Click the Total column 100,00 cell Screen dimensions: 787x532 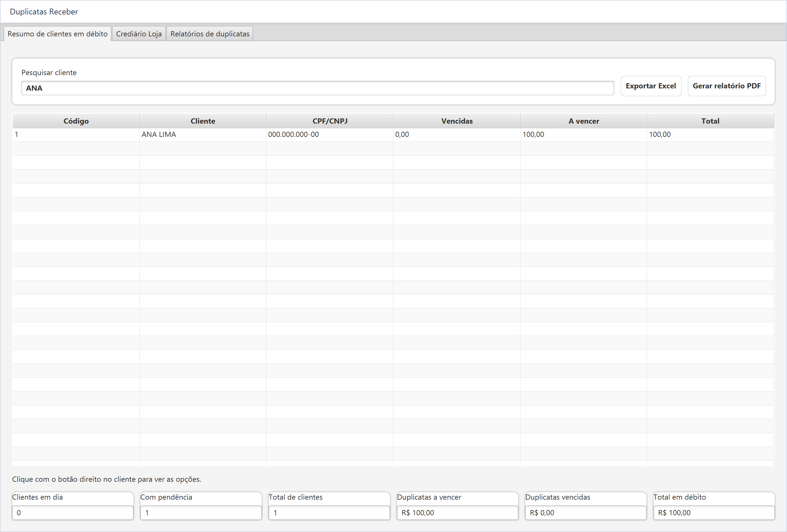pos(710,135)
